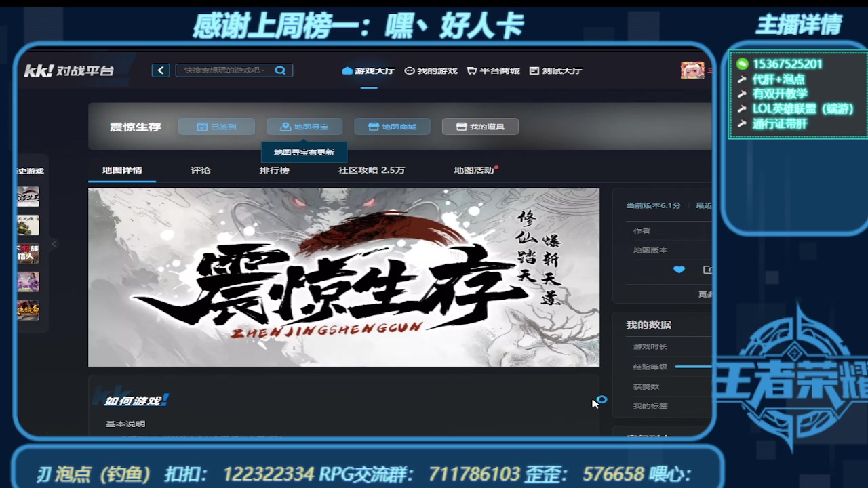The height and width of the screenshot is (488, 868).
Task: Toggle the 已签到 check-in status
Action: point(216,126)
